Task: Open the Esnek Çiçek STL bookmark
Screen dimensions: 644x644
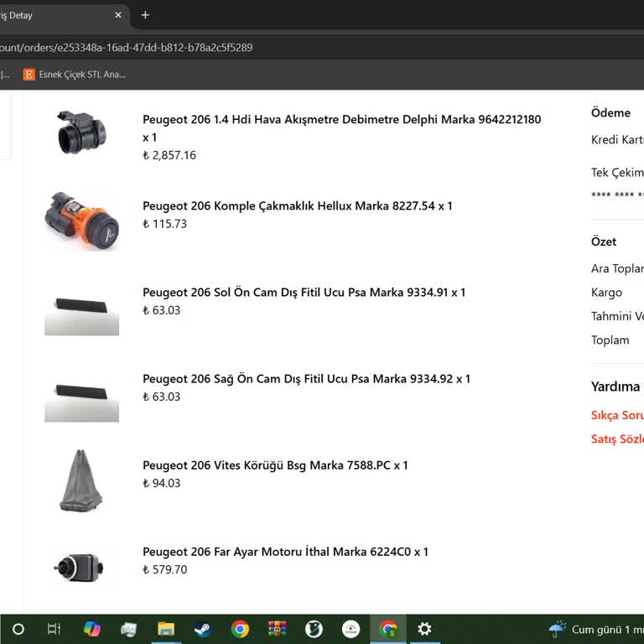Action: [75, 75]
